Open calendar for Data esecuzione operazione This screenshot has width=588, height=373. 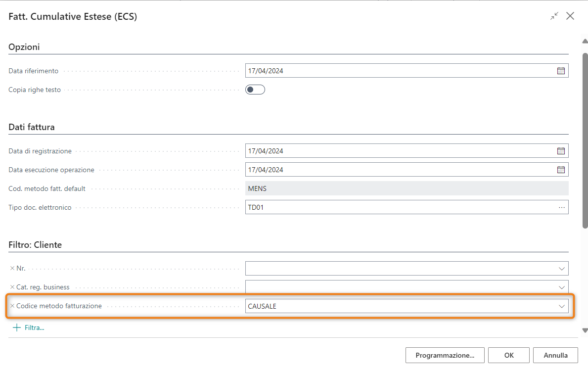tap(561, 170)
